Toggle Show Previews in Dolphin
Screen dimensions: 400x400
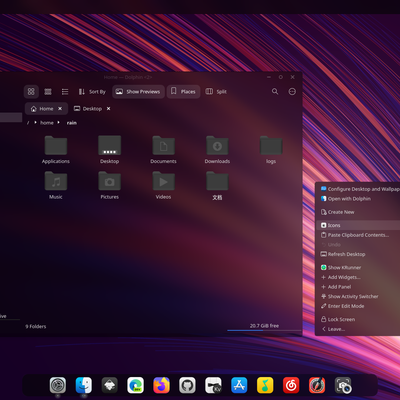click(138, 91)
